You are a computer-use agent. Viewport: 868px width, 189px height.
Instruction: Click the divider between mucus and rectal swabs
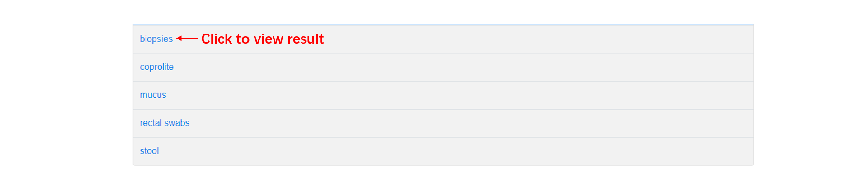pyautogui.click(x=443, y=110)
